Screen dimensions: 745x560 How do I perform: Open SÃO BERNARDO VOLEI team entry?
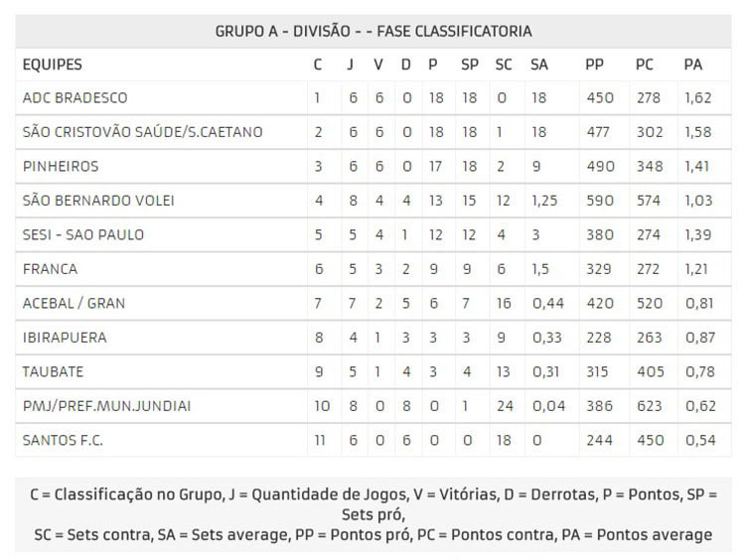[98, 201]
